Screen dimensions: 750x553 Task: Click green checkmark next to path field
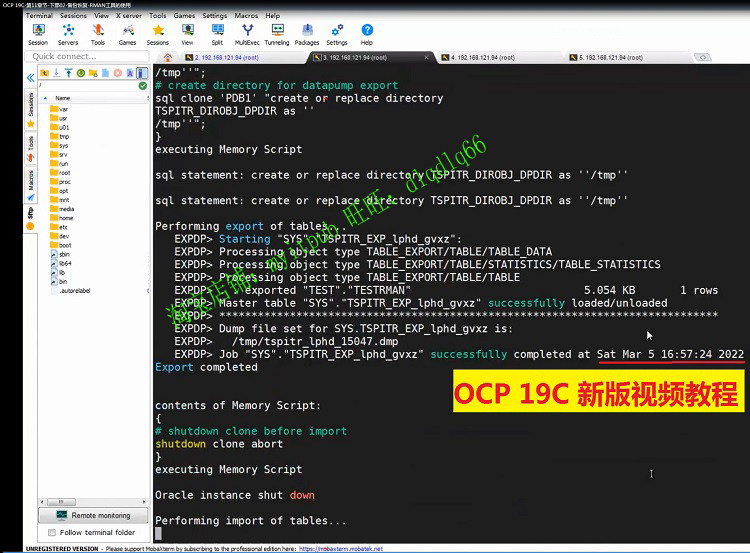[x=143, y=86]
